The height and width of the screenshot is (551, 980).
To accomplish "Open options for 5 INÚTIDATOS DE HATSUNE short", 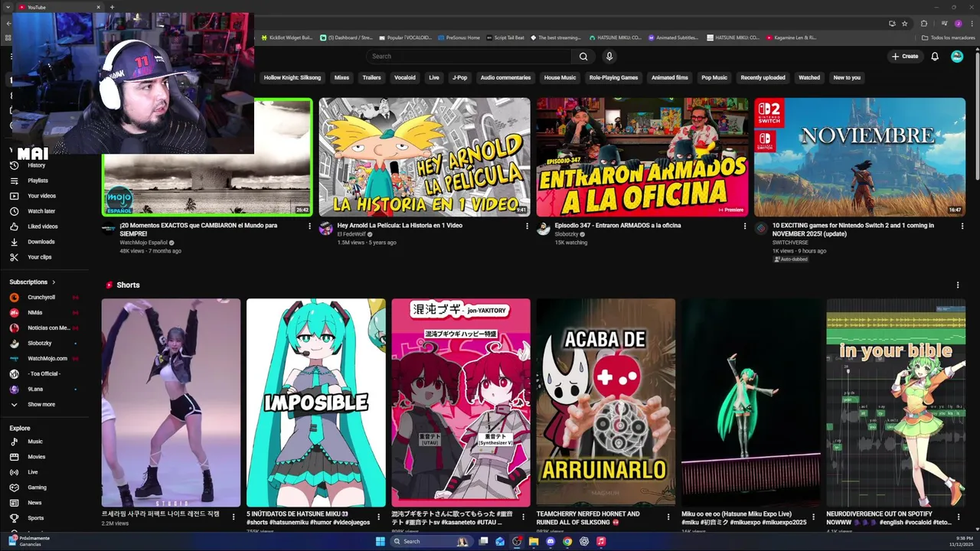I will tap(378, 517).
